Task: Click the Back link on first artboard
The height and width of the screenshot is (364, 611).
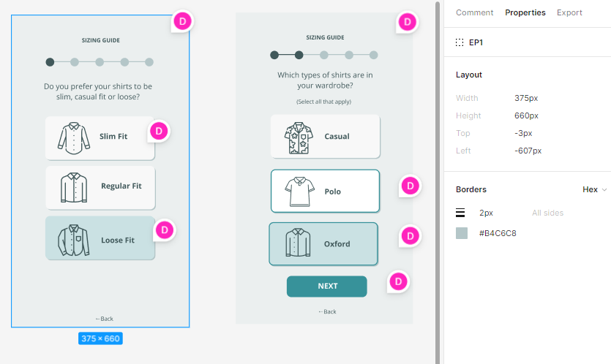Action: [105, 319]
